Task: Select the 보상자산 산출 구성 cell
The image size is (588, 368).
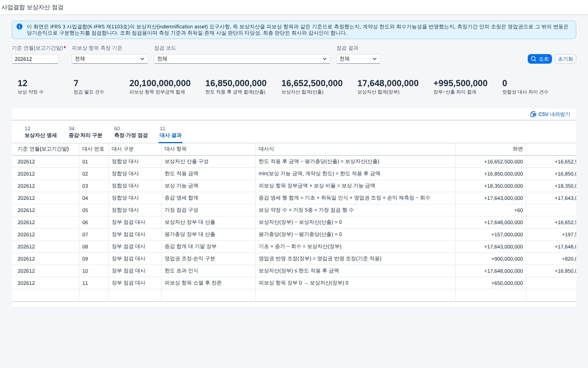Action: pyautogui.click(x=208, y=162)
